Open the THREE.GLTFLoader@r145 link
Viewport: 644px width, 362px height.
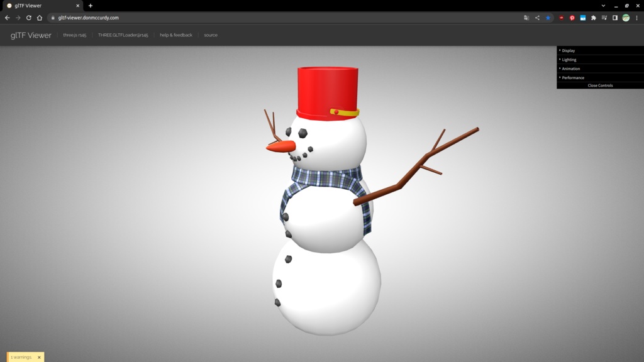123,35
